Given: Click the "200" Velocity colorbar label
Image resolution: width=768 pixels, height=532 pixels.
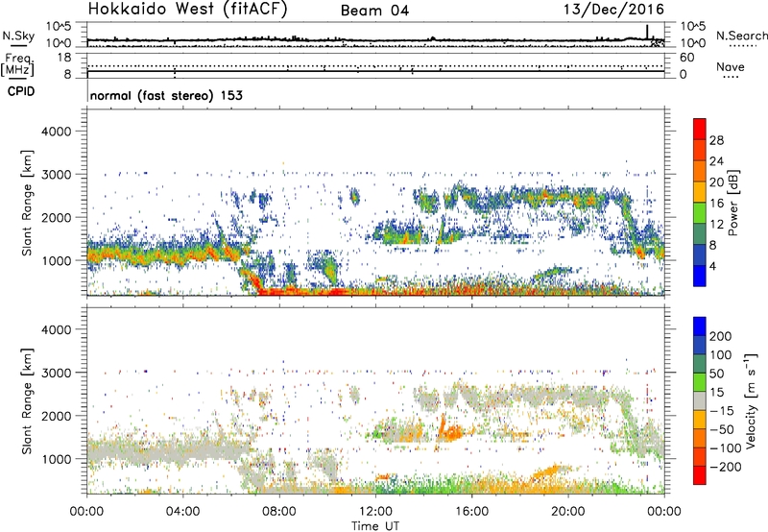Looking at the screenshot, I should tap(721, 336).
